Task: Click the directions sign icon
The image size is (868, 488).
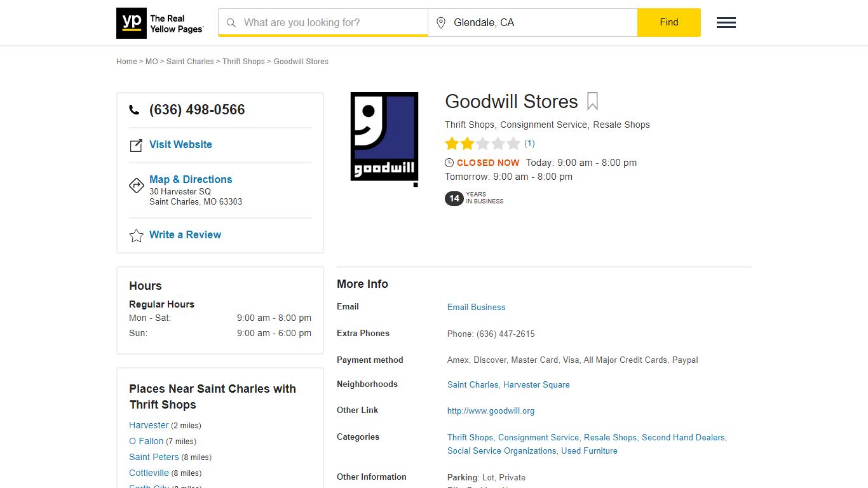Action: [x=136, y=186]
